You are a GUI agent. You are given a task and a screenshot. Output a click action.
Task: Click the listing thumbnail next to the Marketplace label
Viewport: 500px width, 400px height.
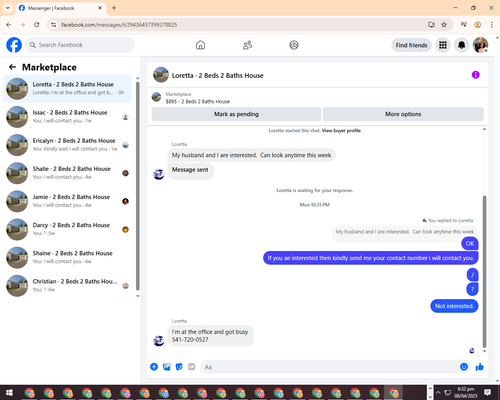(x=156, y=97)
